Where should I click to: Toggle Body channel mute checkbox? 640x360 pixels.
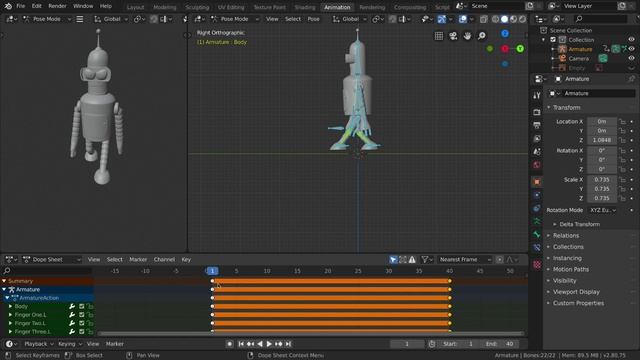[82, 306]
